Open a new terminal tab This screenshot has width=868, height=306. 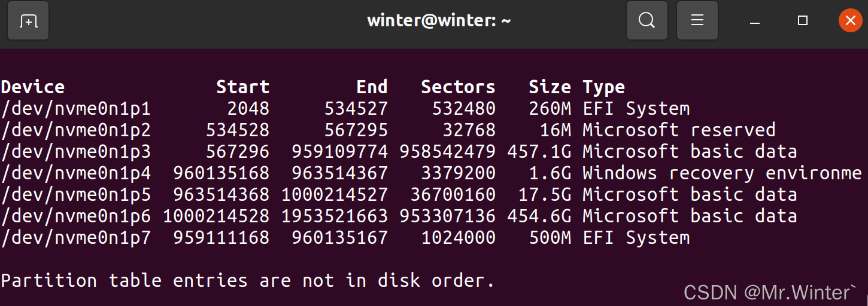(x=28, y=21)
